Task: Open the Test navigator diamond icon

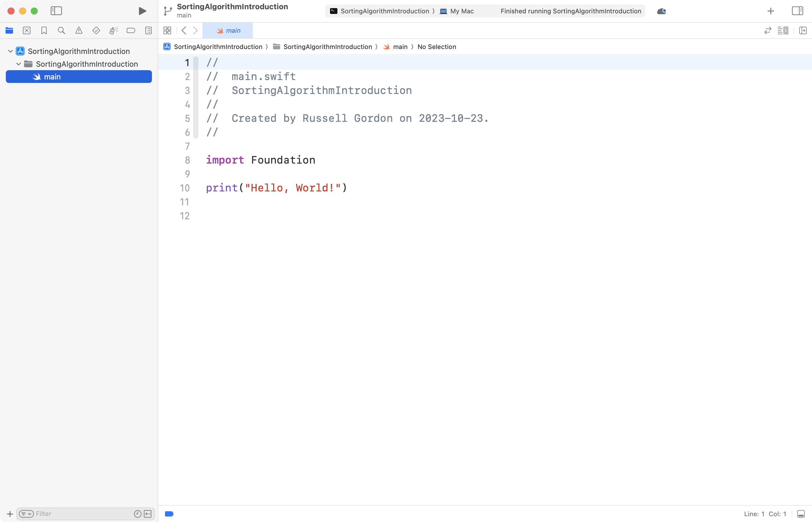Action: click(x=96, y=30)
